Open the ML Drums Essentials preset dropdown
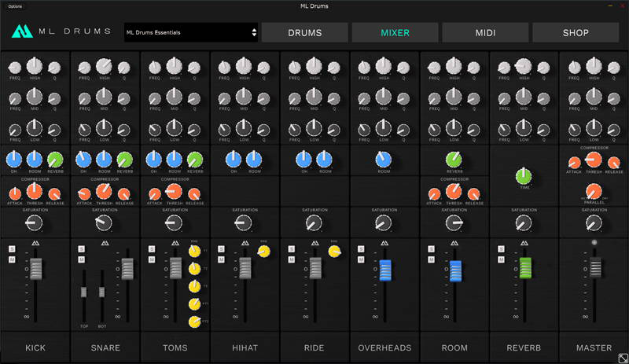 click(x=190, y=32)
